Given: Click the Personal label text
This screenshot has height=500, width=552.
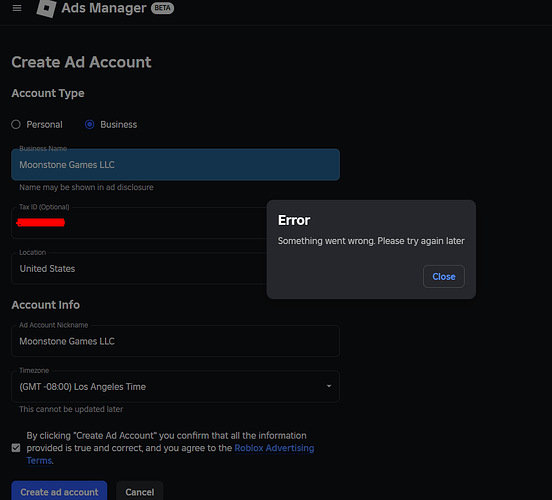Looking at the screenshot, I should (44, 124).
